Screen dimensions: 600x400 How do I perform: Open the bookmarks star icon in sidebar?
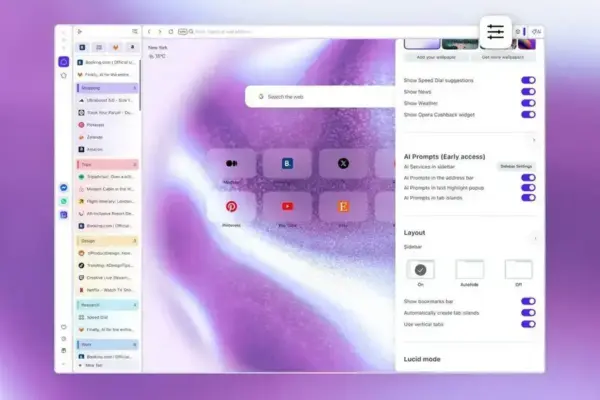click(64, 75)
